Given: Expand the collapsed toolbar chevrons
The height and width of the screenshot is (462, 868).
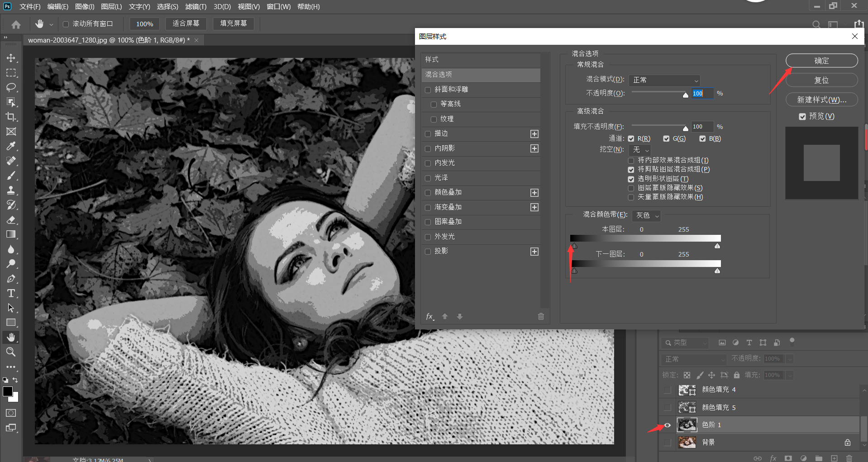Looking at the screenshot, I should (5, 38).
